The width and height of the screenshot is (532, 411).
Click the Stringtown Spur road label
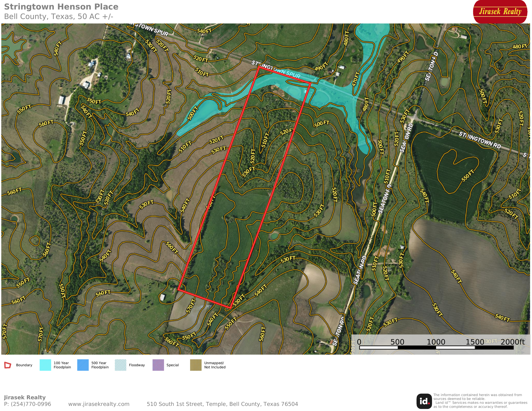(276, 70)
